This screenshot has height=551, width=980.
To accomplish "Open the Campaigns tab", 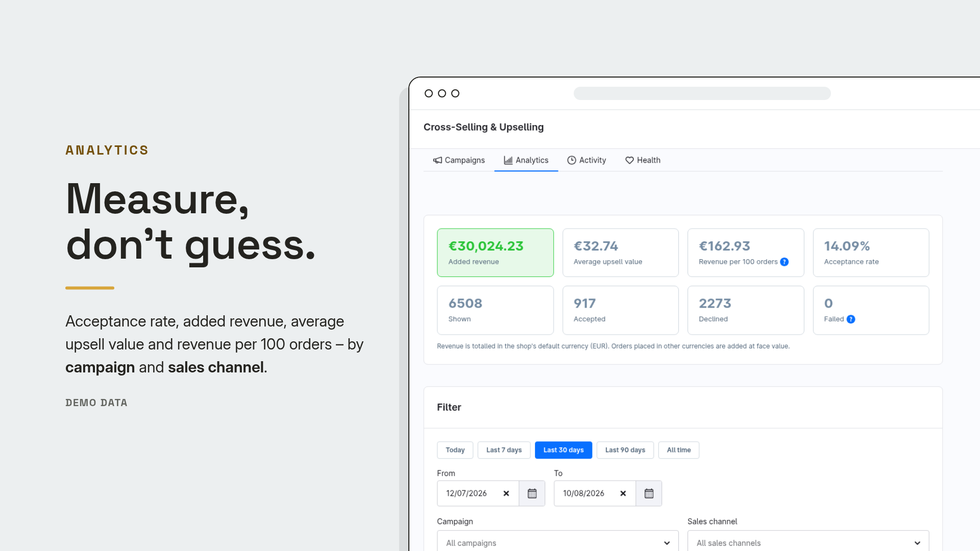I will click(x=459, y=160).
